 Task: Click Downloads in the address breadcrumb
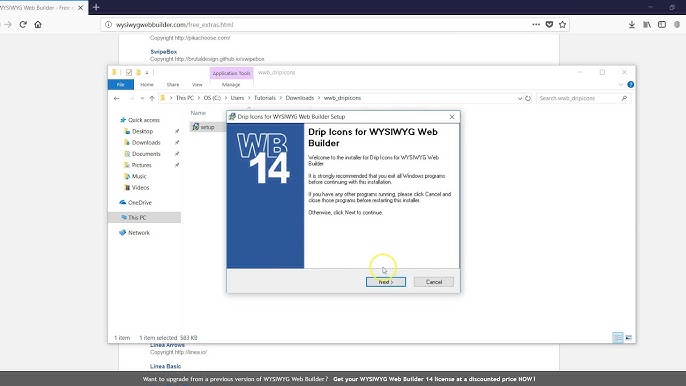pos(300,98)
